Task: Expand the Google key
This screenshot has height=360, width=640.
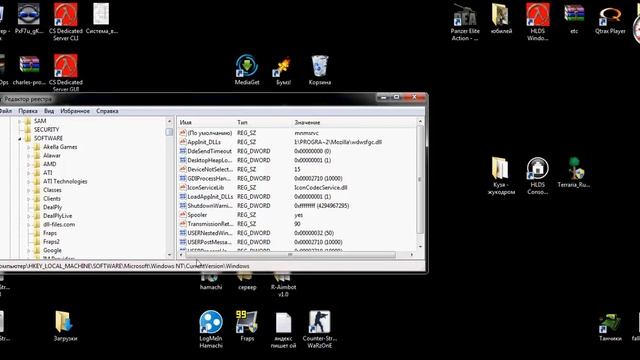Action: point(29,251)
